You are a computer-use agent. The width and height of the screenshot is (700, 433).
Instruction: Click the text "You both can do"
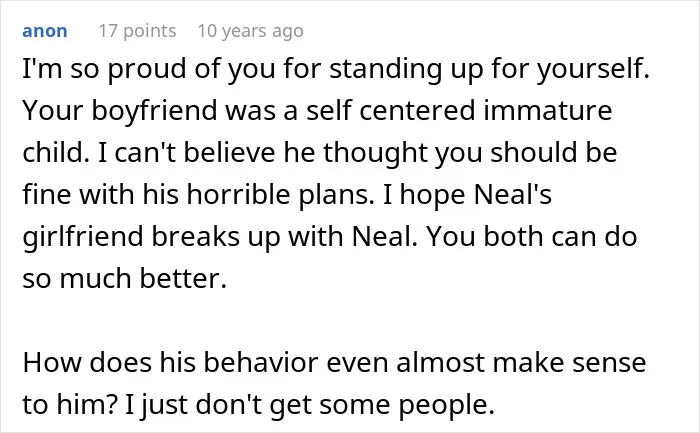click(x=532, y=237)
